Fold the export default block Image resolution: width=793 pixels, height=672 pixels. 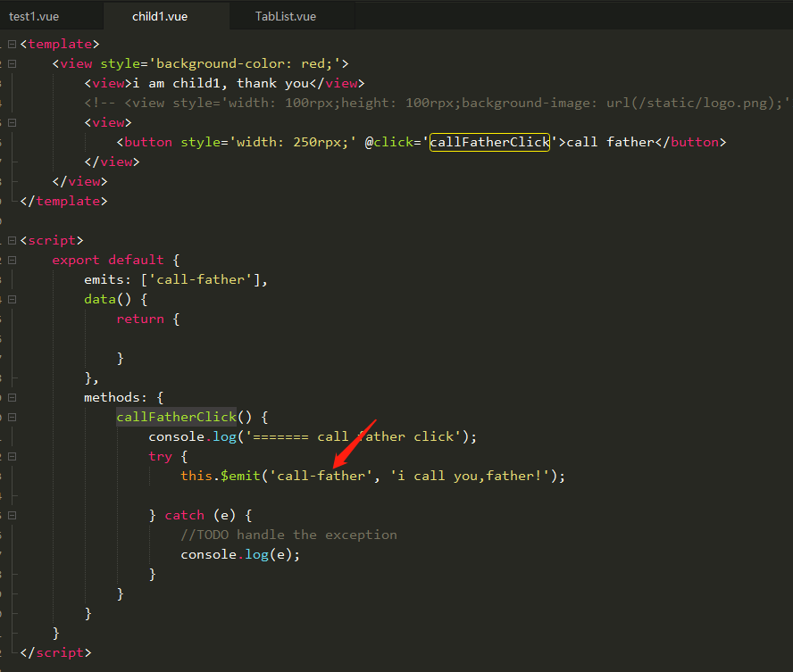pyautogui.click(x=13, y=261)
